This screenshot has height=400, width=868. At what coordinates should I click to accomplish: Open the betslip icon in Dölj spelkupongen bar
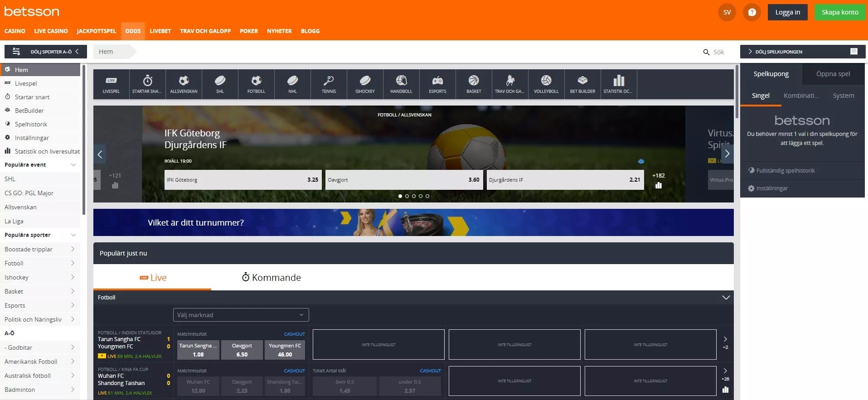point(854,52)
